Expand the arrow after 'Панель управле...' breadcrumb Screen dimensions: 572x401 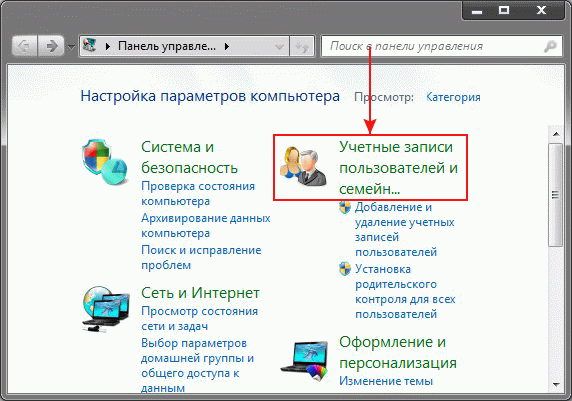[x=227, y=46]
